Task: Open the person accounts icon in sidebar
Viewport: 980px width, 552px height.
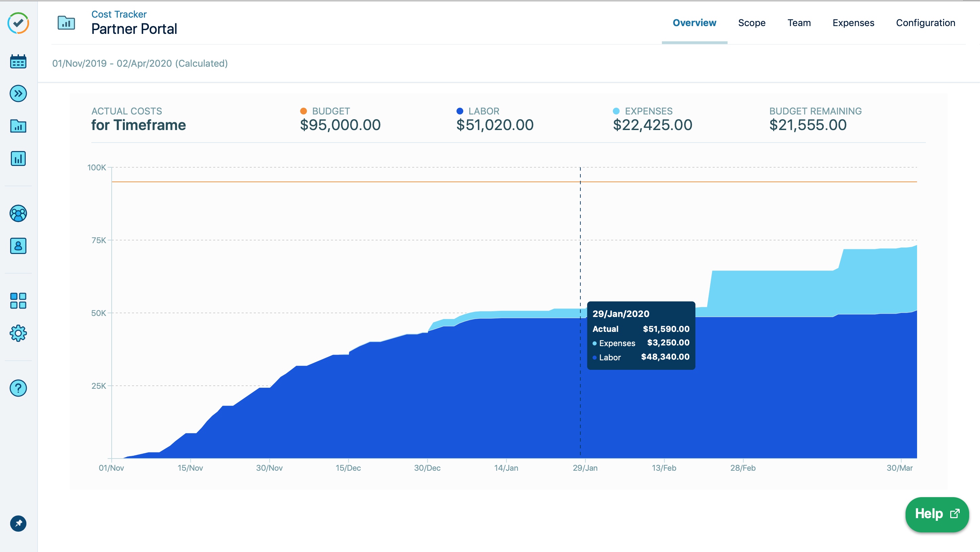Action: pos(18,246)
